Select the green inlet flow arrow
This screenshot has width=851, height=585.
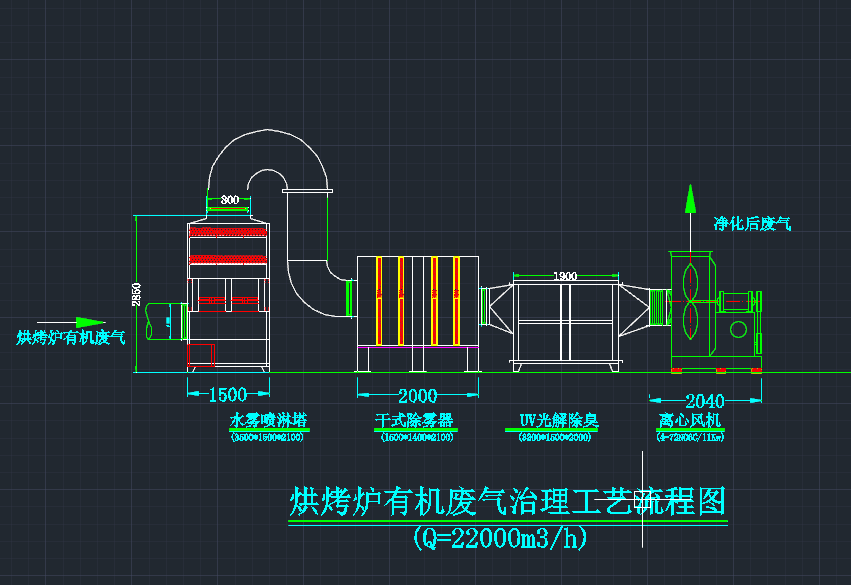[x=90, y=323]
